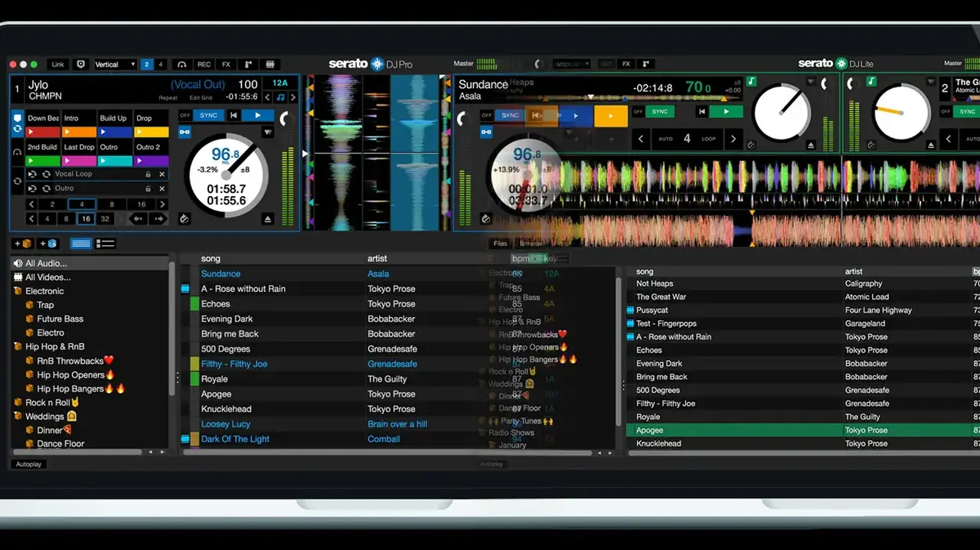The width and height of the screenshot is (980, 550).
Task: Toggle SYNC on the Jylo deck
Action: (x=208, y=115)
